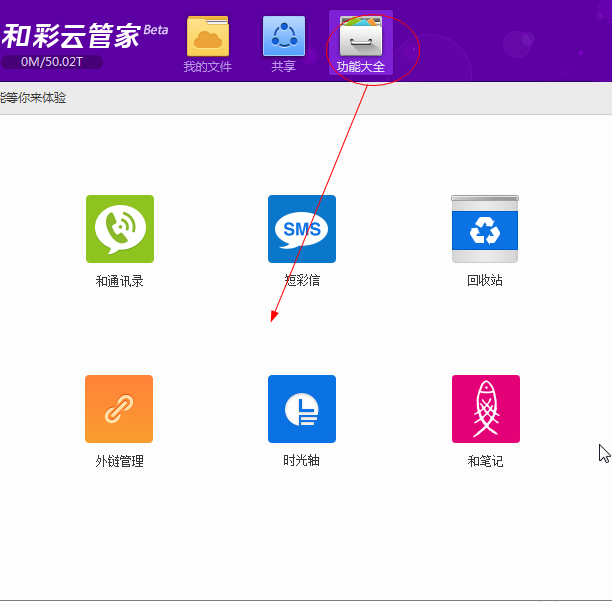Open the 回收站 recycle bin icon

(x=485, y=229)
